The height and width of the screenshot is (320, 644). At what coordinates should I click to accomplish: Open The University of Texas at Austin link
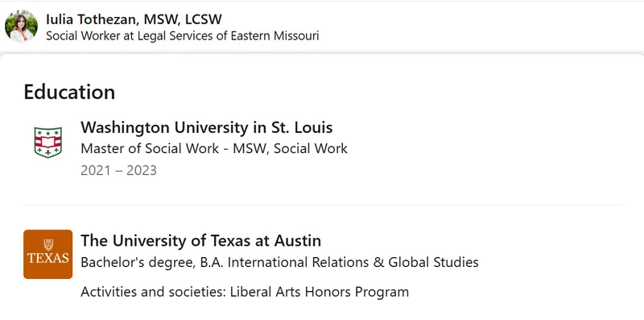200,241
